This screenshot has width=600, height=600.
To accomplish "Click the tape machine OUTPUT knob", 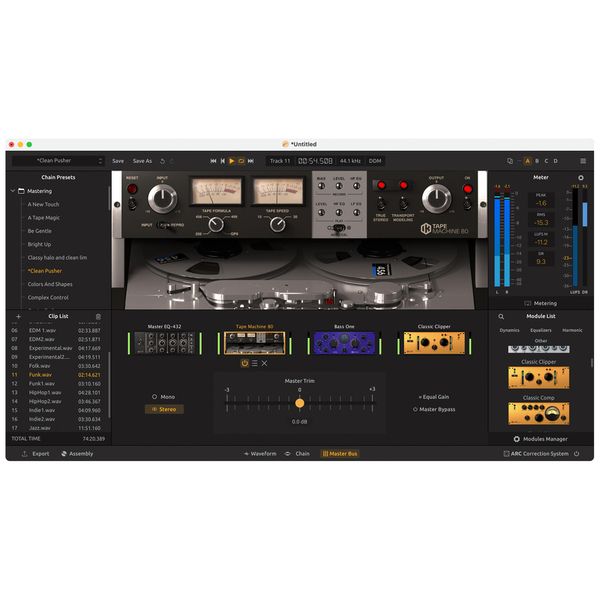I will (x=436, y=198).
